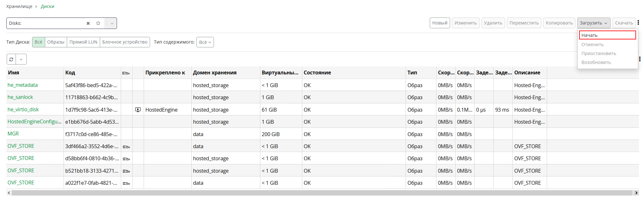Select disk type filter Всё
The image size is (644, 200).
pyautogui.click(x=38, y=42)
